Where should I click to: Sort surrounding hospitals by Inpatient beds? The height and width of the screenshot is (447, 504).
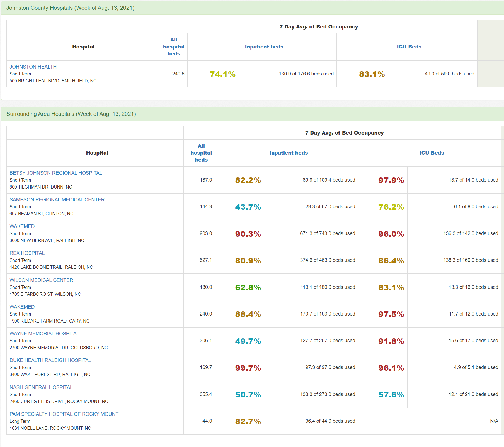pos(289,153)
